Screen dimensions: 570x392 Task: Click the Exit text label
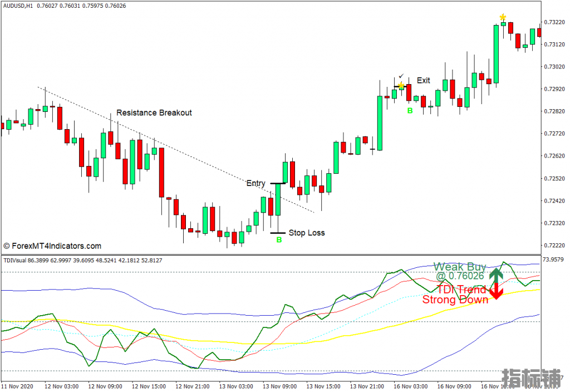click(423, 80)
